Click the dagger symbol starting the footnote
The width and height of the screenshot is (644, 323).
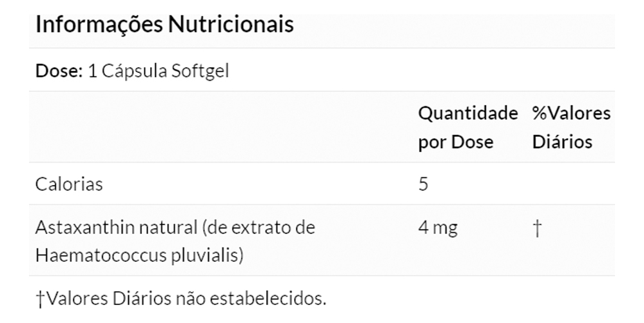40,299
